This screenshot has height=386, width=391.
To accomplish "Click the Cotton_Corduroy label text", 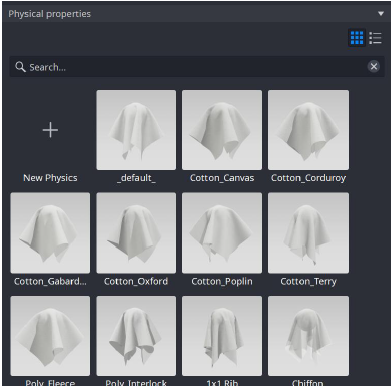I will [x=308, y=178].
